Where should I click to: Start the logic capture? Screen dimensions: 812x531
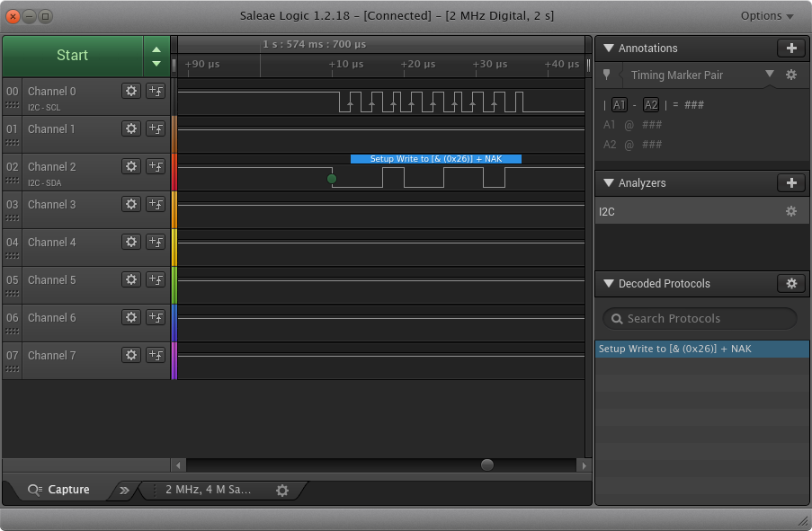click(73, 56)
